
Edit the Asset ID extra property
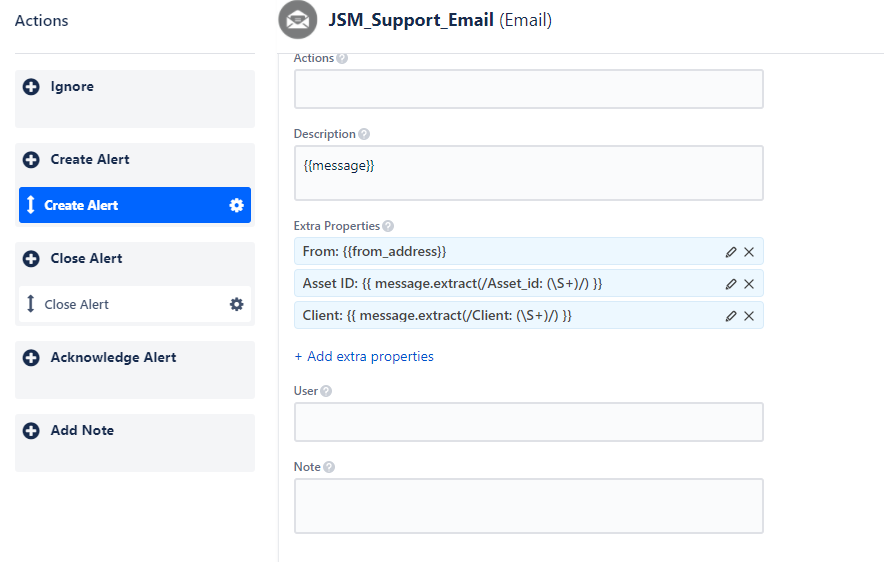tap(731, 284)
